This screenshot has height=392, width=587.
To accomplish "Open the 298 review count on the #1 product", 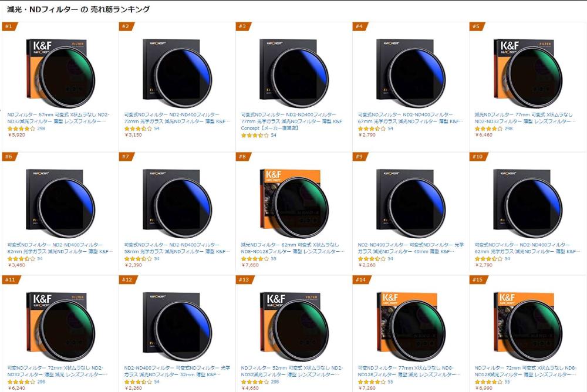I will (41, 129).
